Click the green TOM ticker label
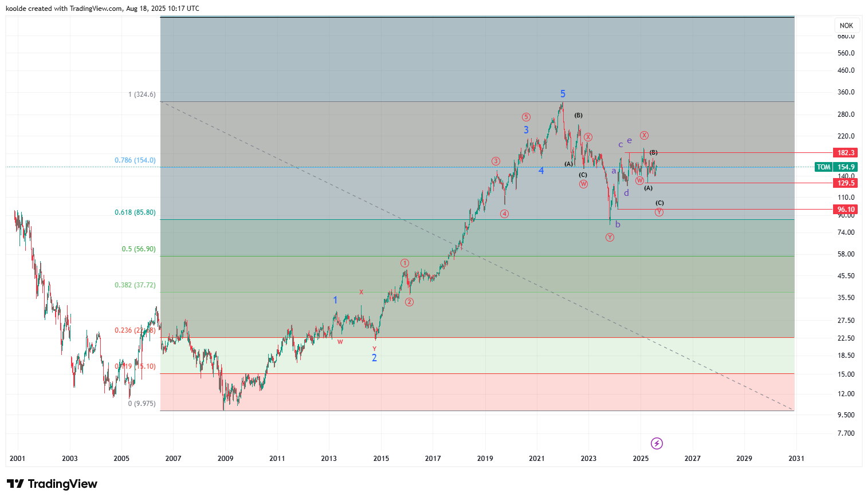The height and width of the screenshot is (501, 868). coord(823,167)
